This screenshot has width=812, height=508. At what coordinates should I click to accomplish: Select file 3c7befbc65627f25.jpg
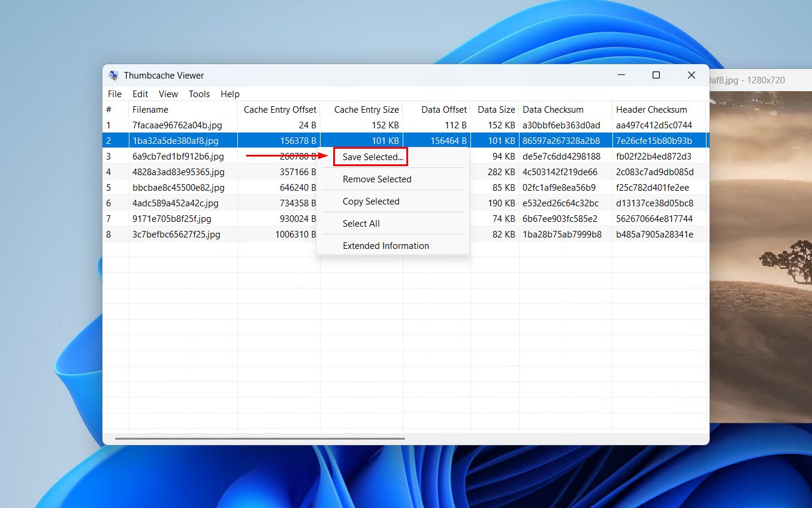pyautogui.click(x=176, y=235)
